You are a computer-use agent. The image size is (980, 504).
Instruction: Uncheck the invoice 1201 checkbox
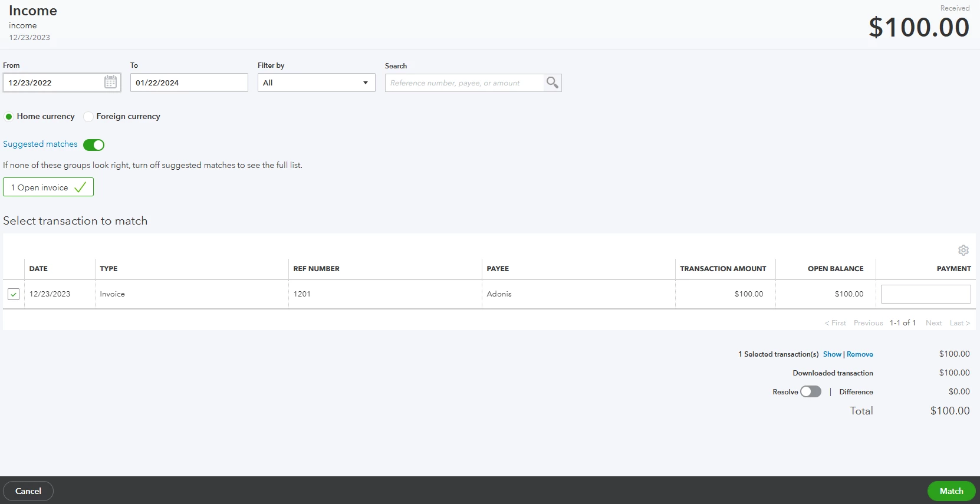(14, 294)
